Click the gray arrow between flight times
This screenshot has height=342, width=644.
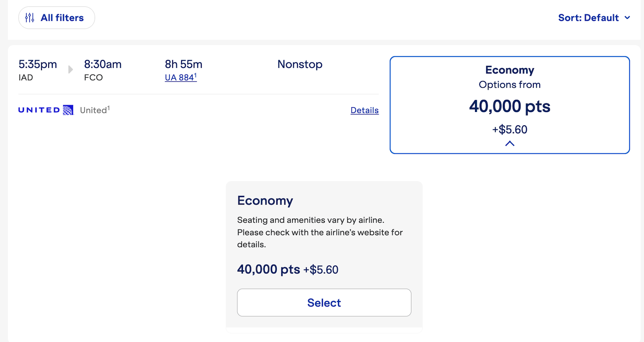point(70,69)
